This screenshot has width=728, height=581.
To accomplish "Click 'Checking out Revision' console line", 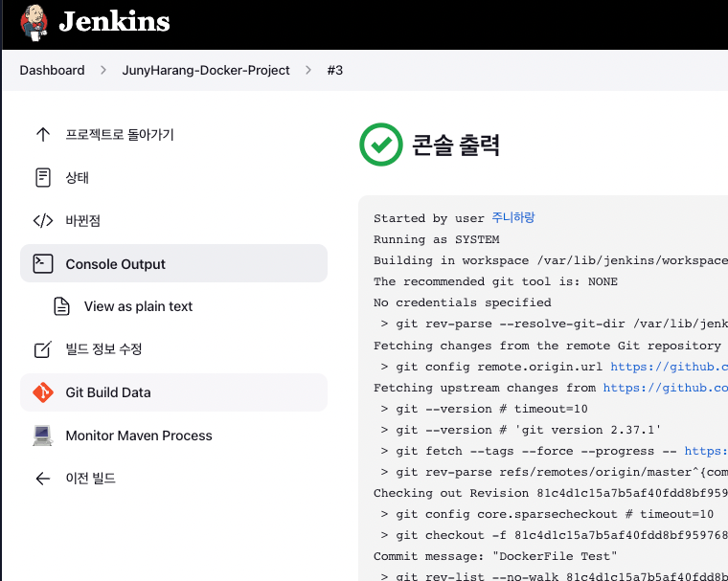I will pos(551,493).
